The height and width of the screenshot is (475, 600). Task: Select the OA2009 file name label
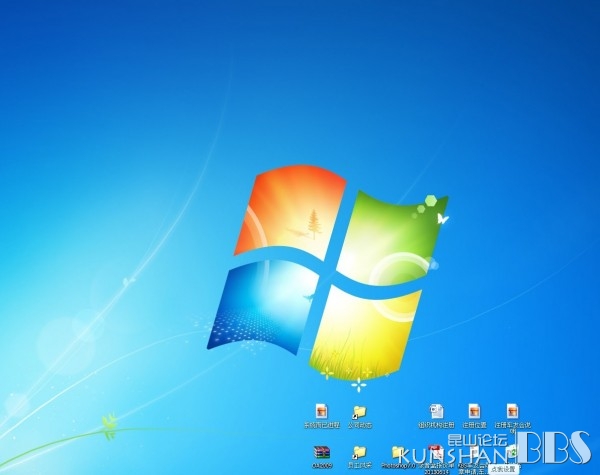tap(322, 465)
